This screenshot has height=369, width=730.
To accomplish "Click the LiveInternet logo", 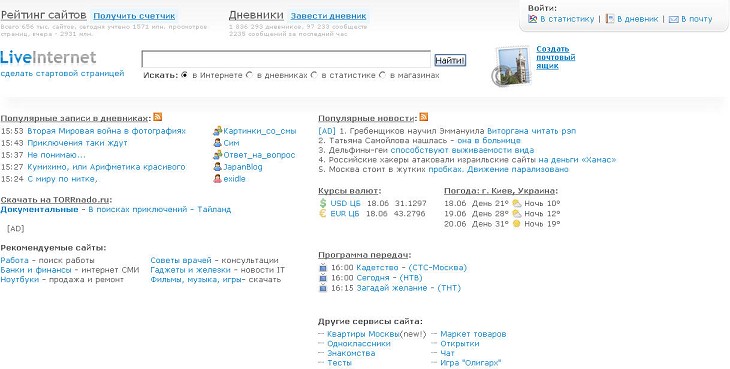I will pyautogui.click(x=48, y=58).
